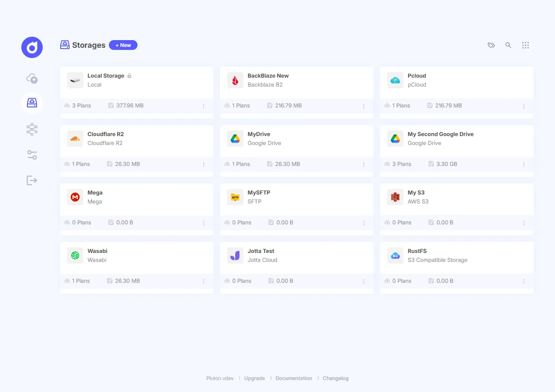Click the BackBlaze New flame logo
This screenshot has width=555, height=392.
coord(235,80)
